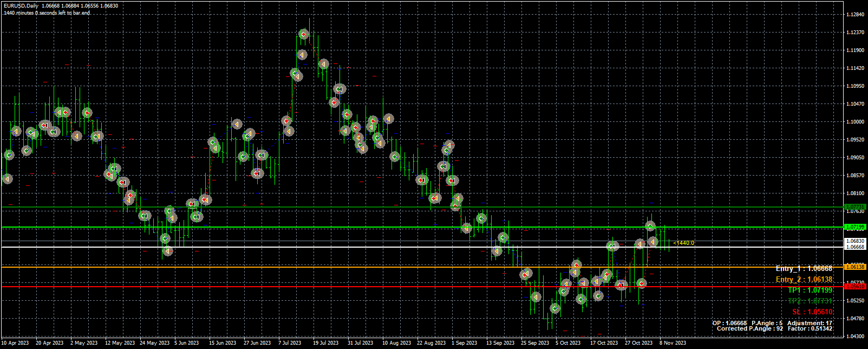Screen dimensions: 868x349
Task: Click the 1 Sep 2023 date label
Action: tap(464, 343)
